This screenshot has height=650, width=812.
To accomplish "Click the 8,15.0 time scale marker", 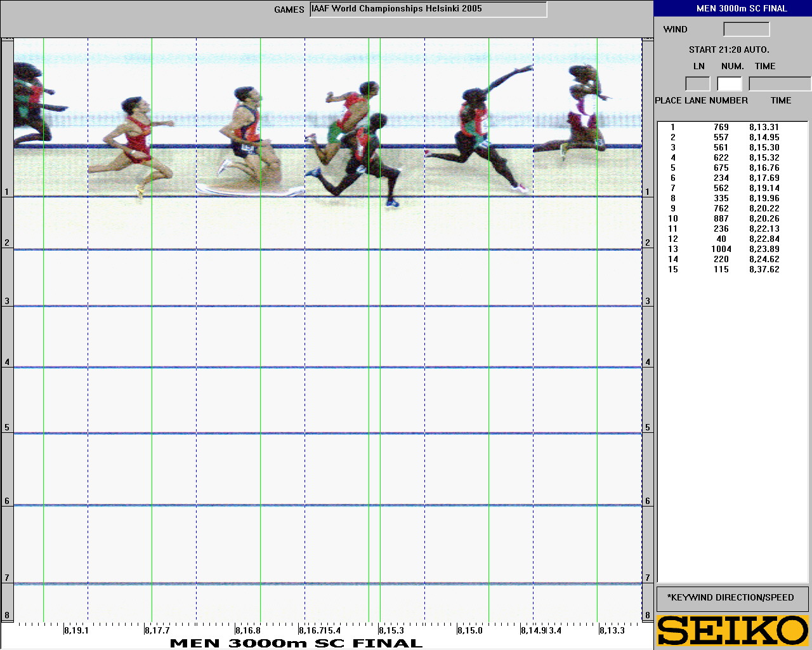I will click(470, 630).
